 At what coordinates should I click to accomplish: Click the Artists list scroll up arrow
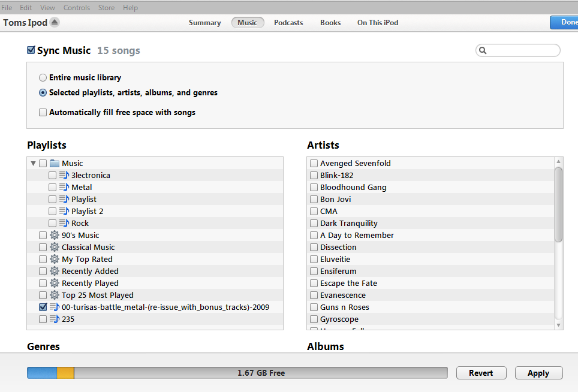point(558,161)
